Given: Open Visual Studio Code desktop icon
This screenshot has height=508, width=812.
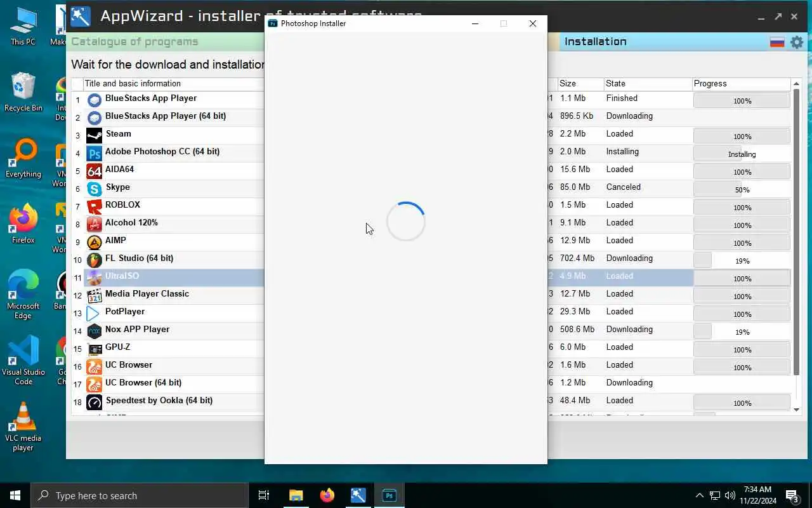Looking at the screenshot, I should click(x=23, y=361).
